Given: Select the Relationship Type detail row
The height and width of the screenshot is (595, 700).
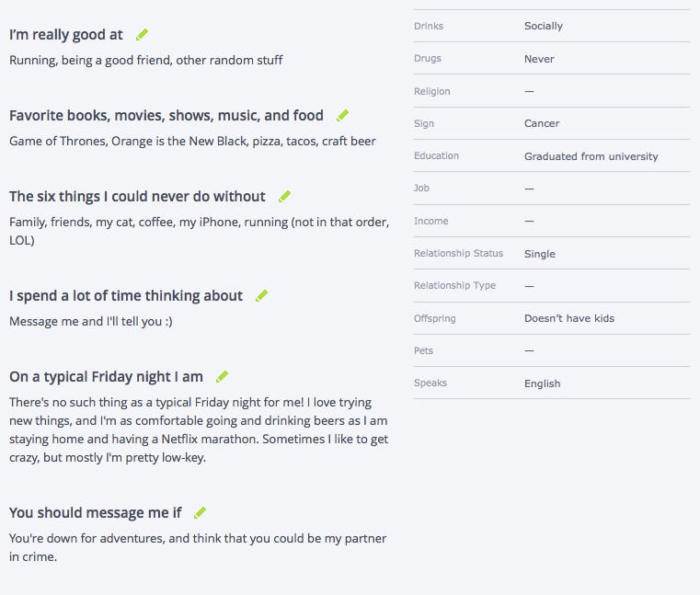Looking at the screenshot, I should click(x=551, y=286).
